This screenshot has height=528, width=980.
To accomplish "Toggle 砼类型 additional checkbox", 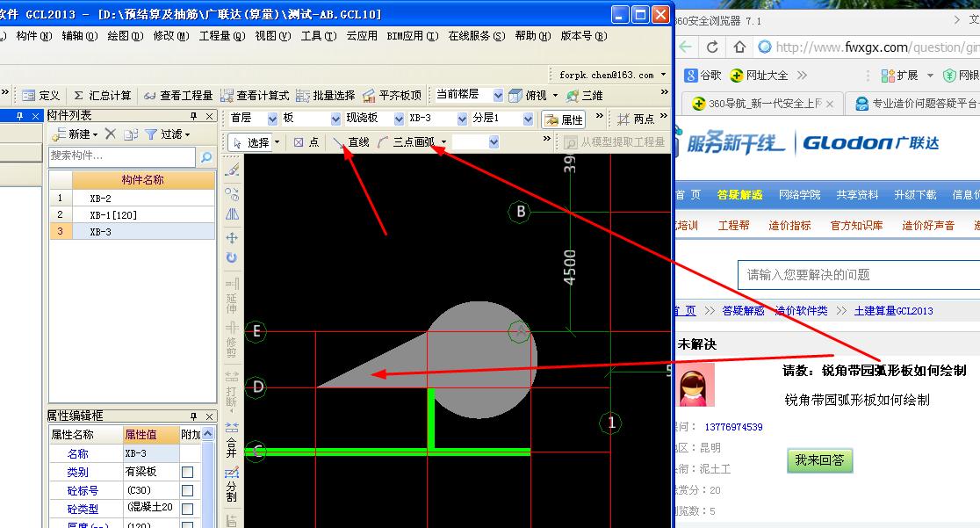I will pyautogui.click(x=187, y=509).
